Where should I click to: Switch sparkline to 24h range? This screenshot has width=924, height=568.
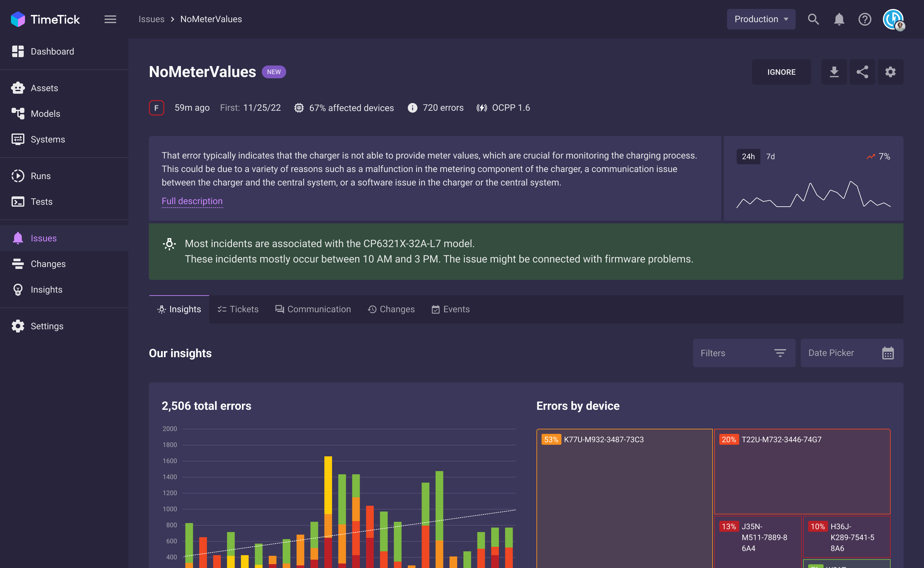coord(748,156)
